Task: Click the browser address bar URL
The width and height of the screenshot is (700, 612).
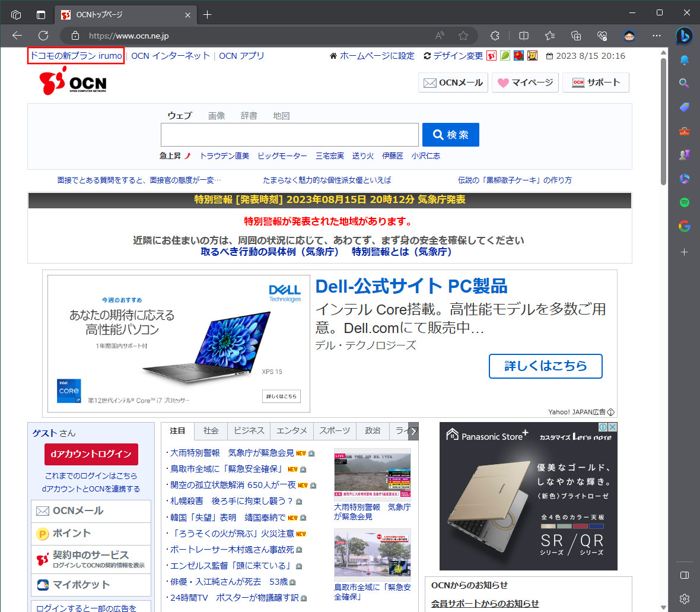Action: click(129, 36)
